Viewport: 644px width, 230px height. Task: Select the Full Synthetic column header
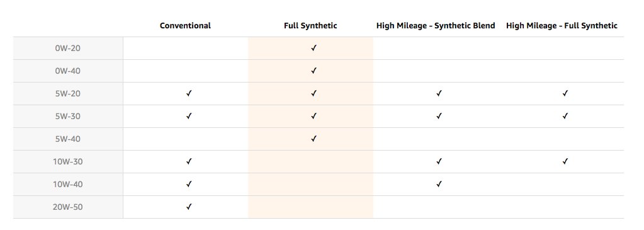(310, 25)
